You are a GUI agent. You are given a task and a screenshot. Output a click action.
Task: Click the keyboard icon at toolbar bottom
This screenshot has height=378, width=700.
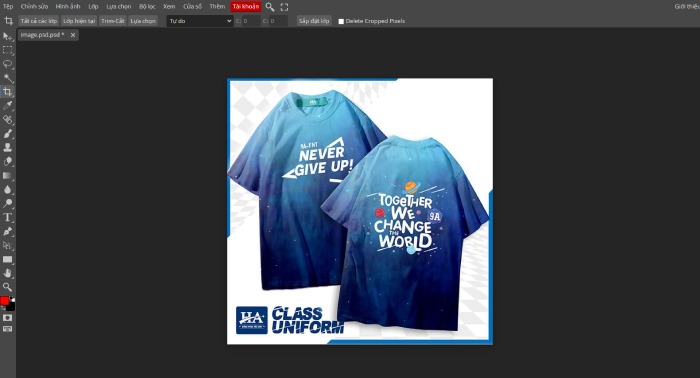pyautogui.click(x=8, y=329)
